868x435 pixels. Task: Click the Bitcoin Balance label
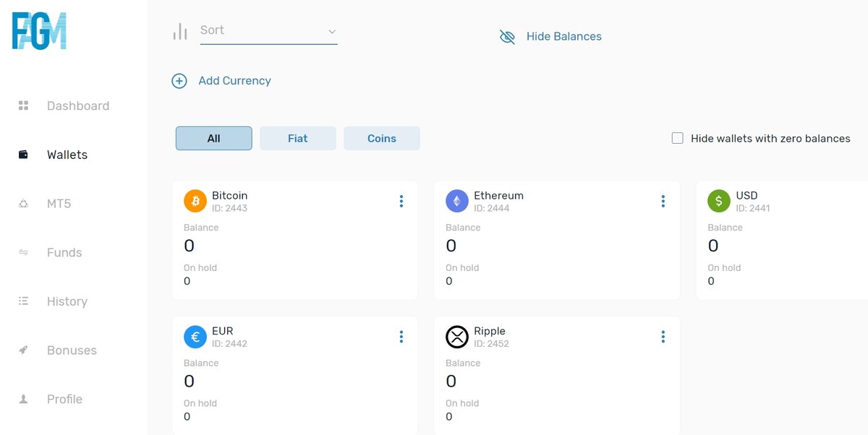[201, 228]
